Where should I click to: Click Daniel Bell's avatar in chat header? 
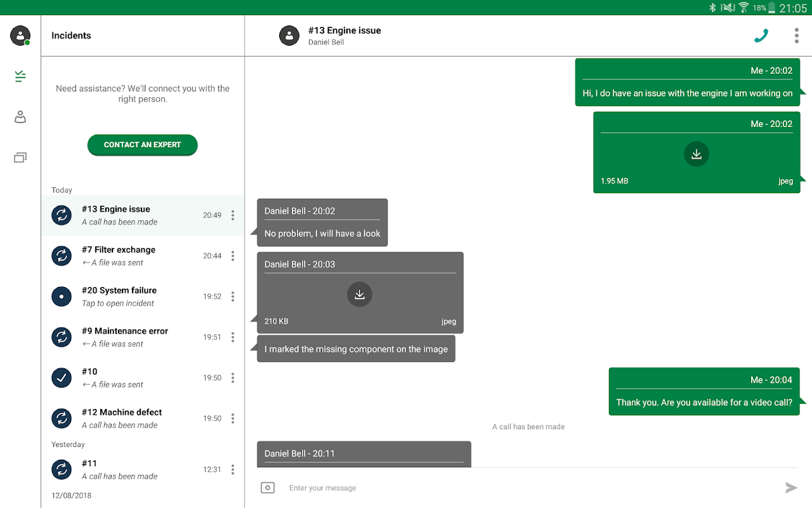tap(289, 36)
